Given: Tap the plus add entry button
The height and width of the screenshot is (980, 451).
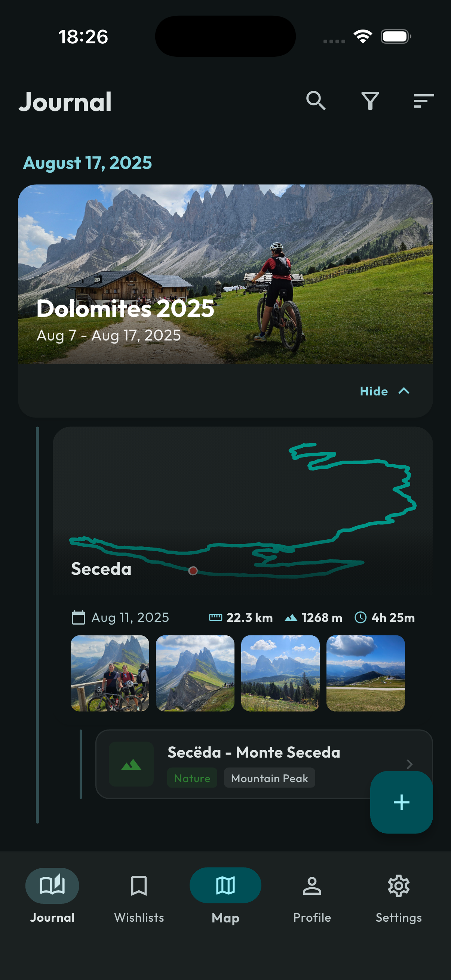Looking at the screenshot, I should tap(401, 802).
